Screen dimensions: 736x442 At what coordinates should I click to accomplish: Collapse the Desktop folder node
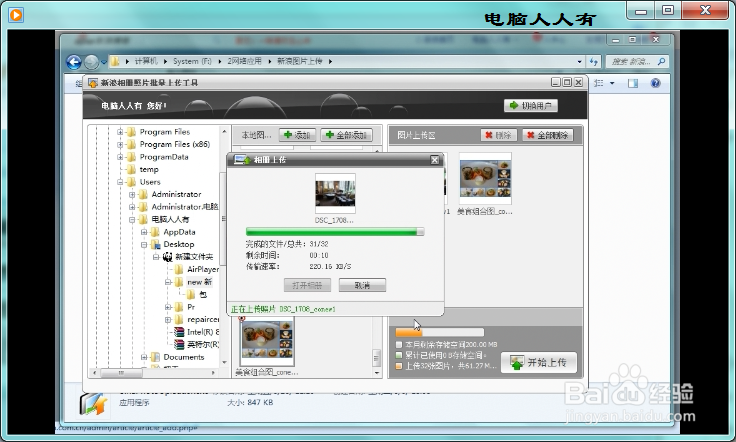pyautogui.click(x=144, y=244)
